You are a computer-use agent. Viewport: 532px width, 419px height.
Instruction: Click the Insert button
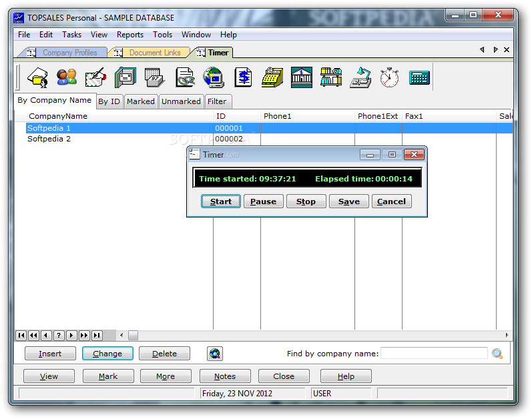click(50, 354)
